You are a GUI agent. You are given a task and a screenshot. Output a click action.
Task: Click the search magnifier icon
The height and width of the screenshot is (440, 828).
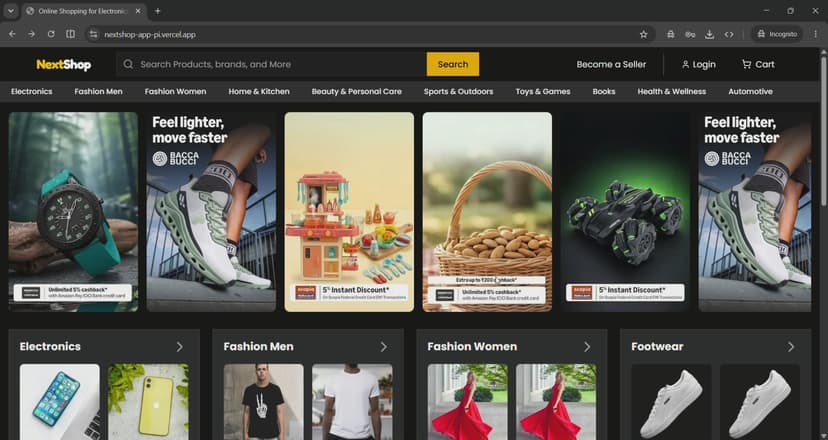(128, 64)
